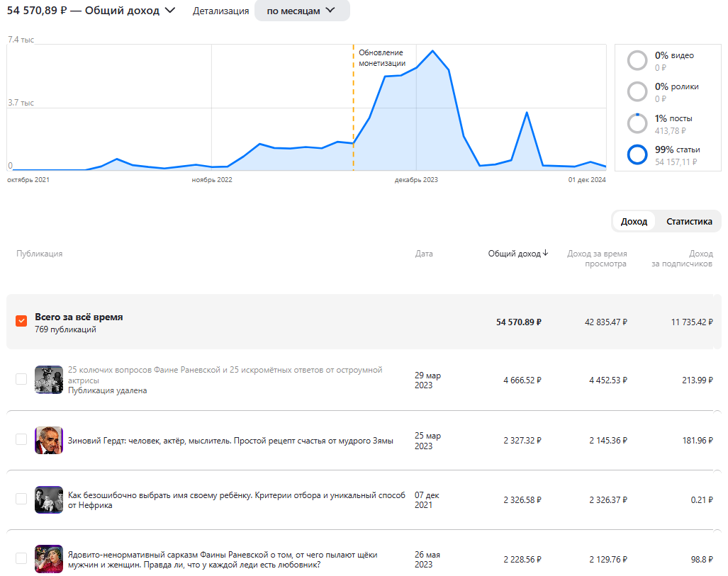Click the 07 дек 2021 date cell
This screenshot has height=576, width=728.
click(427, 500)
